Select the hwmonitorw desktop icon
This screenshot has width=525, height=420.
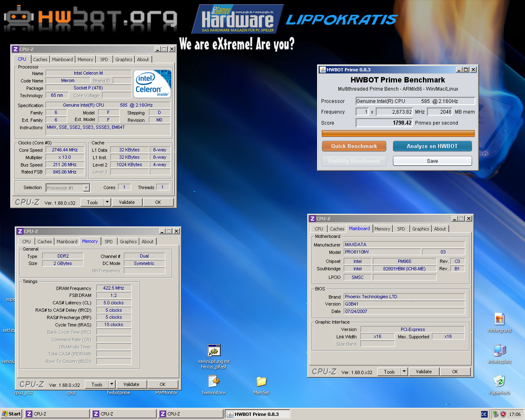click(x=214, y=381)
